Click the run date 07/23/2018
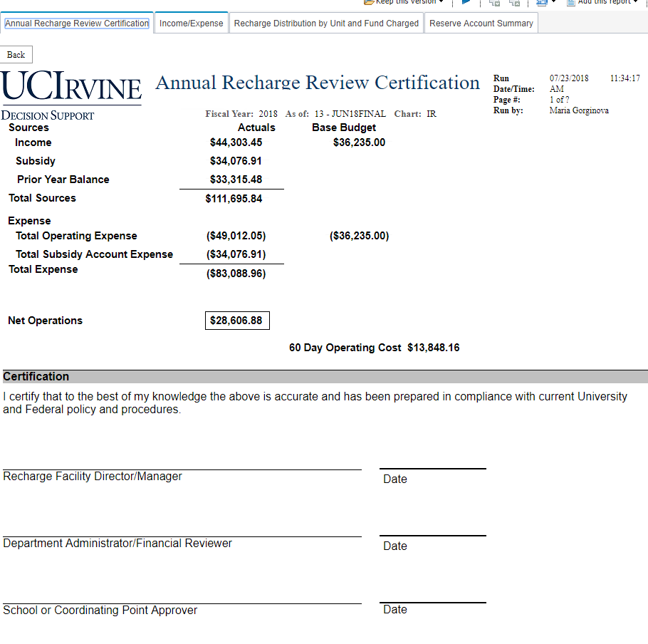Image resolution: width=648 pixels, height=644 pixels. pos(569,78)
